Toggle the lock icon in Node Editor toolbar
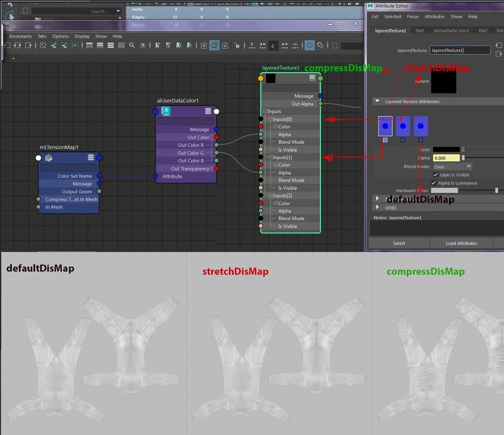Screen dimensions: 504x435 click(237, 45)
